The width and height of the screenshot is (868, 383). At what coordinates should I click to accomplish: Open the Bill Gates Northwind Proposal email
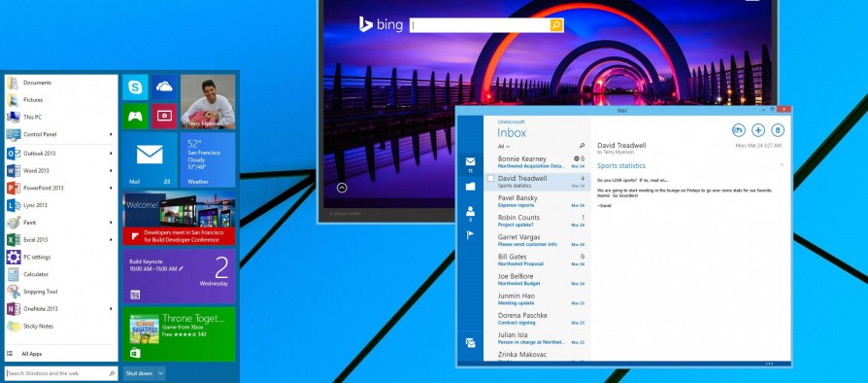pyautogui.click(x=538, y=260)
